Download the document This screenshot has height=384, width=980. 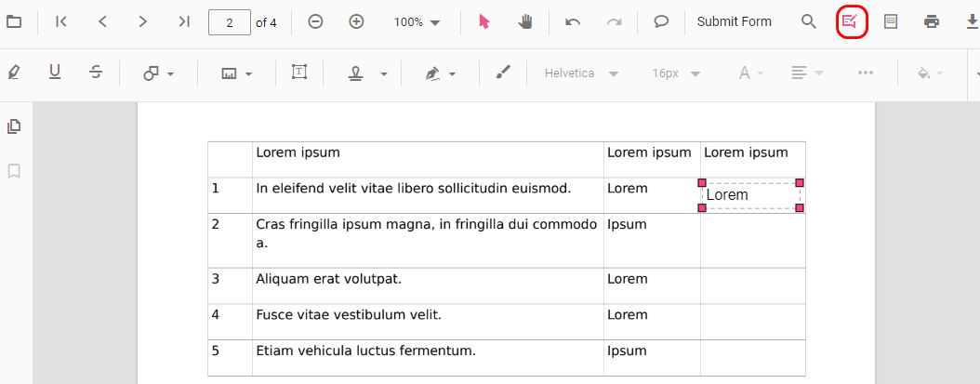(971, 22)
